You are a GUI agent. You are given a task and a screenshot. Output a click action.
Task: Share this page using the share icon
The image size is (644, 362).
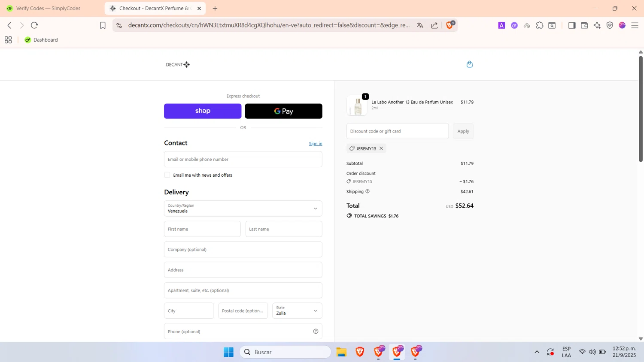pos(434,25)
